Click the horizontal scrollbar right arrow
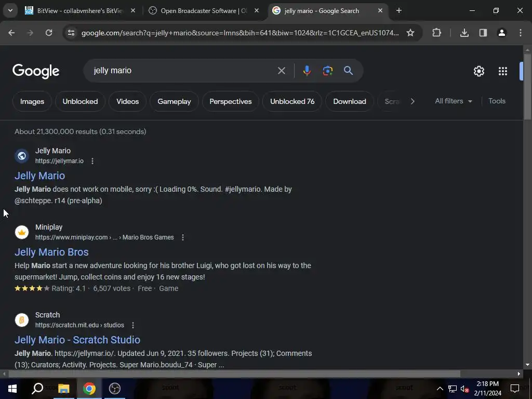Image resolution: width=532 pixels, height=399 pixels. 519,374
